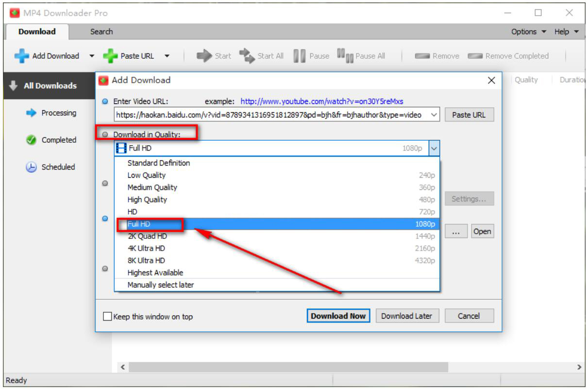Viewport: 588px width, 389px height.
Task: Click the MP4 Downloader Pro title icon
Action: tap(15, 13)
